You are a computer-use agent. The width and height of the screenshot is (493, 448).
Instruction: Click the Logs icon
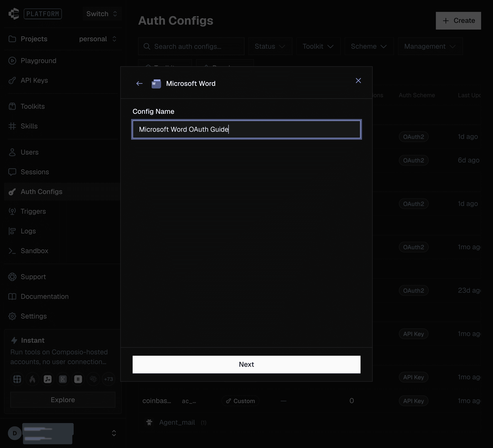[x=12, y=231]
